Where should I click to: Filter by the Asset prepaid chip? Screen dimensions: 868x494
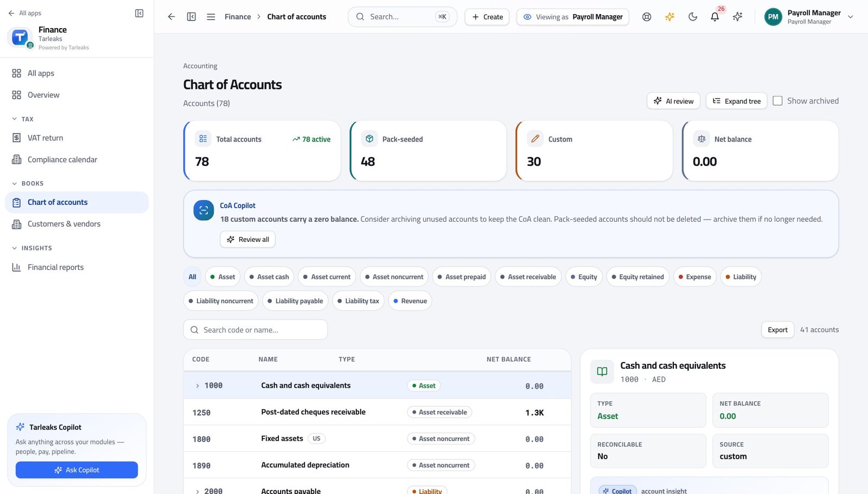pyautogui.click(x=462, y=277)
